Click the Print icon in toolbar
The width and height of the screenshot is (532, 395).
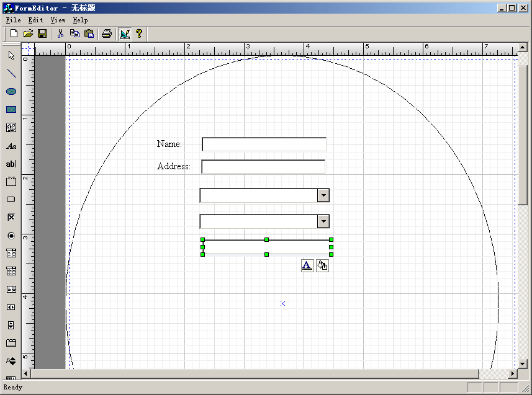106,33
